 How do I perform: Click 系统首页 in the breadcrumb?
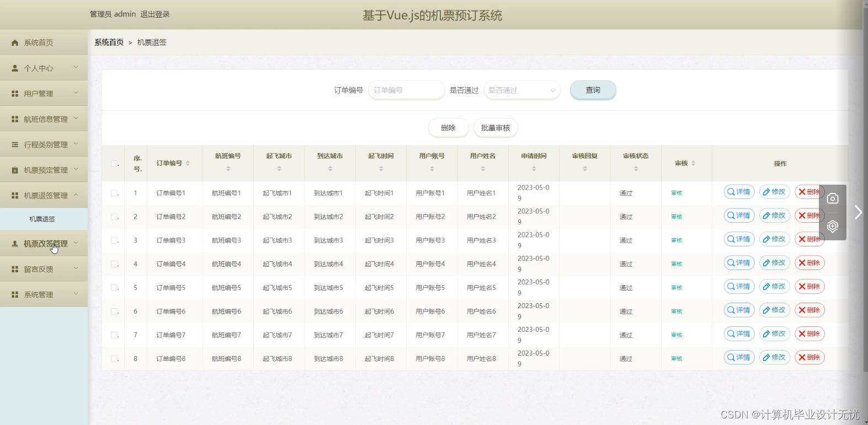[x=109, y=42]
